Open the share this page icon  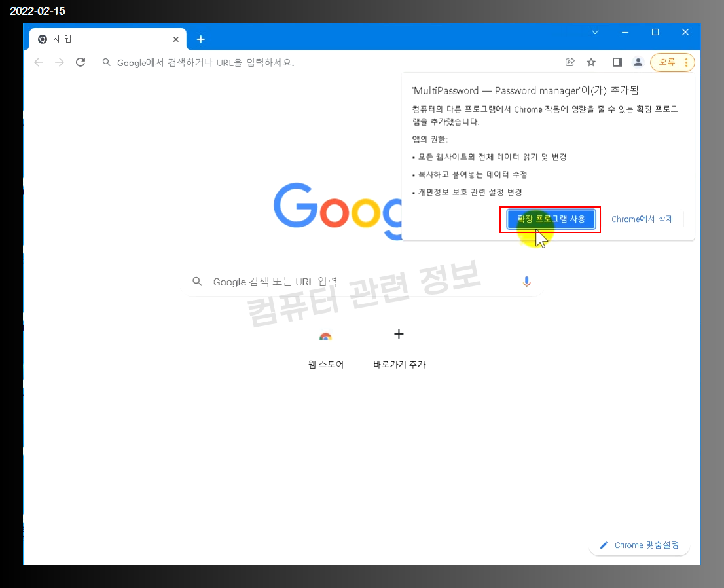pyautogui.click(x=570, y=62)
